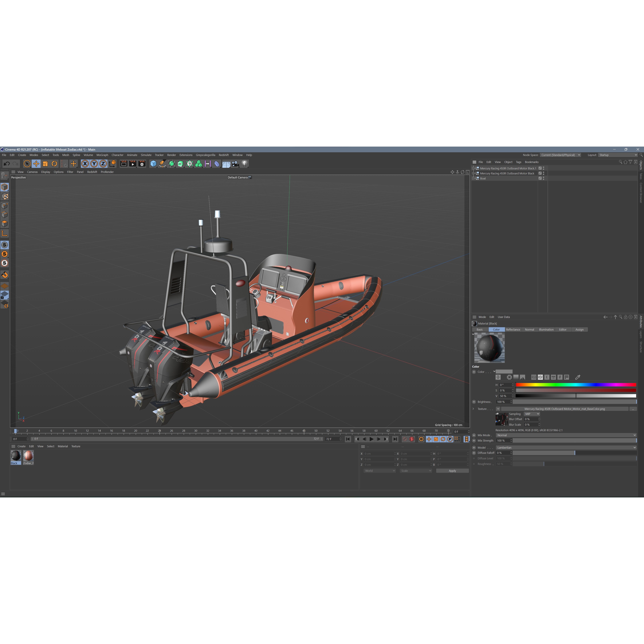Click the eyedropper in the Color channel

pyautogui.click(x=577, y=377)
